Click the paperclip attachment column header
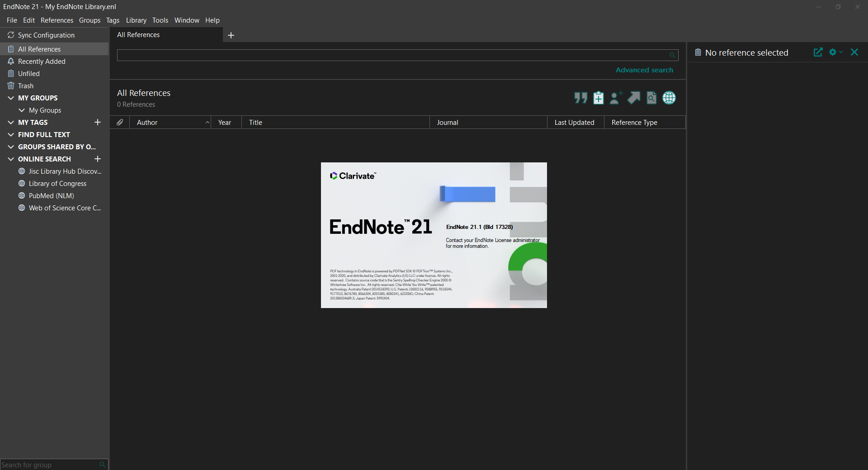 click(x=120, y=123)
